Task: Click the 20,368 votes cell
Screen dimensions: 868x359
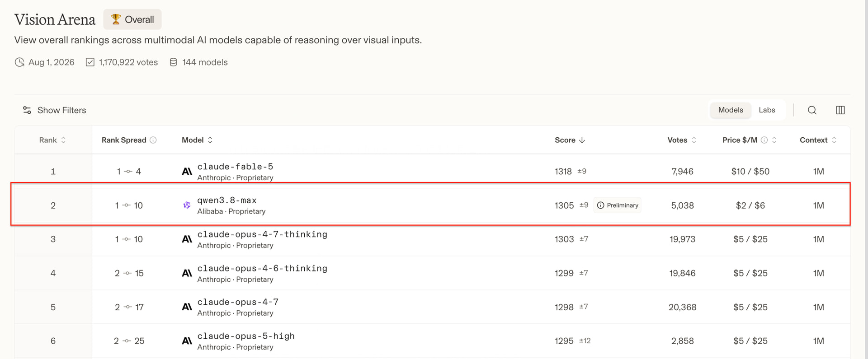Action: [682, 307]
